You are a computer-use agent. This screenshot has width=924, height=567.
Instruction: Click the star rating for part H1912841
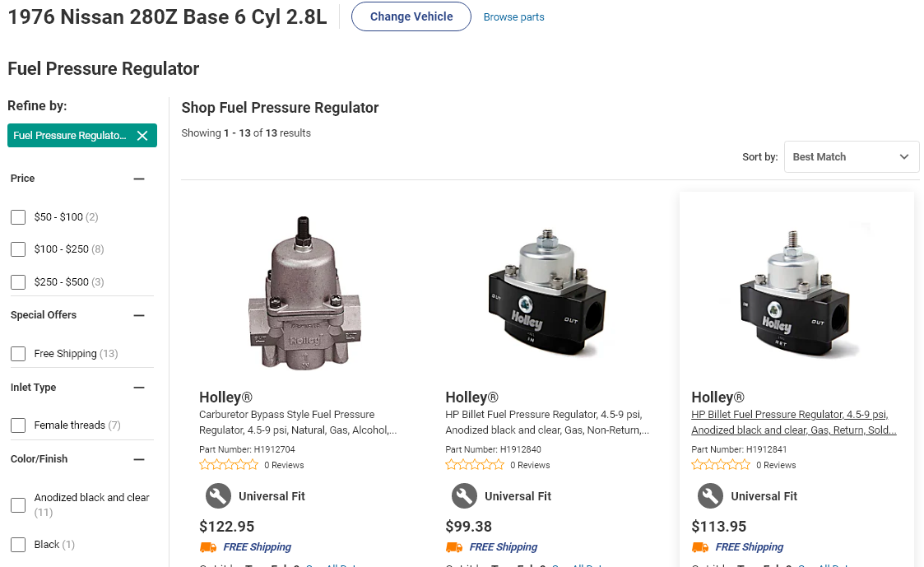pos(721,465)
